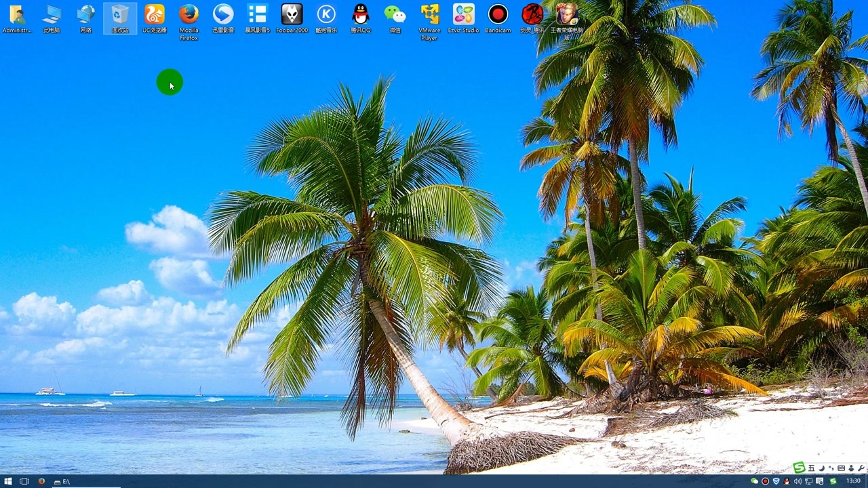
Task: Open the user account icon on IME bar
Action: click(x=851, y=468)
